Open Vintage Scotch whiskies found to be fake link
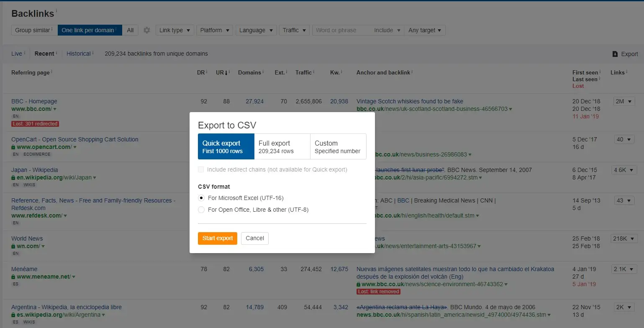 pyautogui.click(x=410, y=101)
